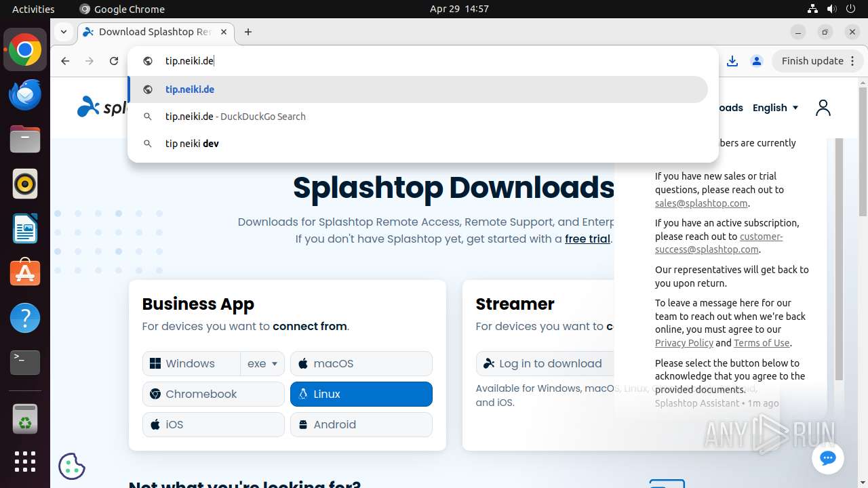868x488 pixels.
Task: Click Log in to download Streamer
Action: click(545, 363)
